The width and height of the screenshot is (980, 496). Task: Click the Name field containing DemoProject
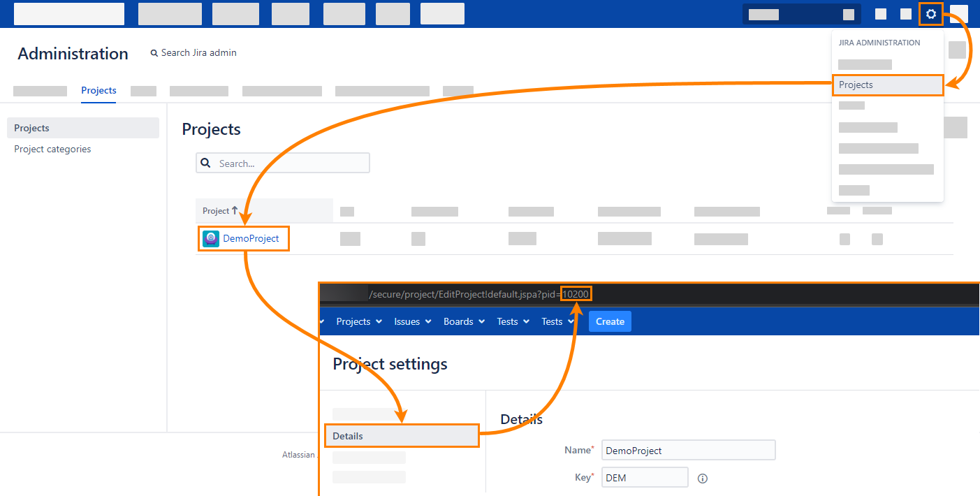coord(688,451)
